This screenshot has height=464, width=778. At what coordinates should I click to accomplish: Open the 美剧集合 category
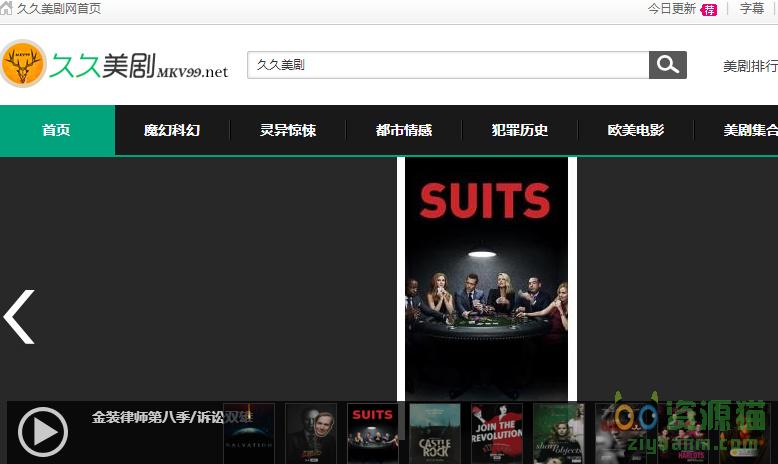coord(750,130)
